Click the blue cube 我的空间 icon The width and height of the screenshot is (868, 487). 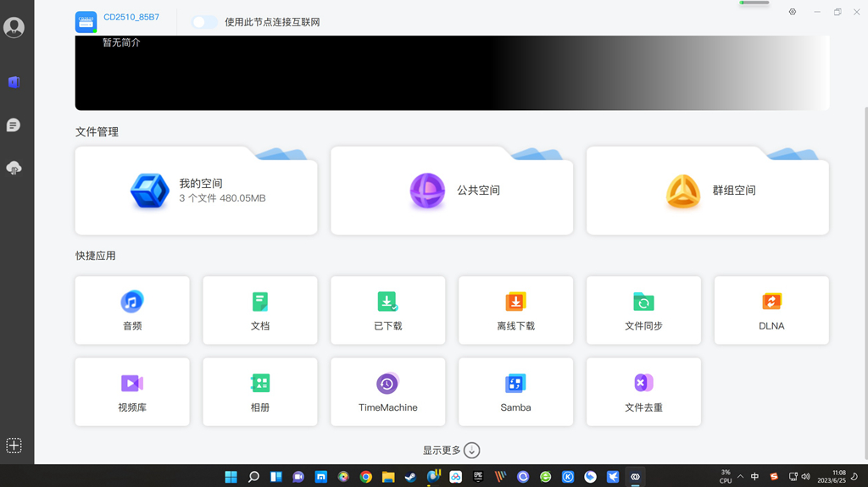(x=149, y=191)
